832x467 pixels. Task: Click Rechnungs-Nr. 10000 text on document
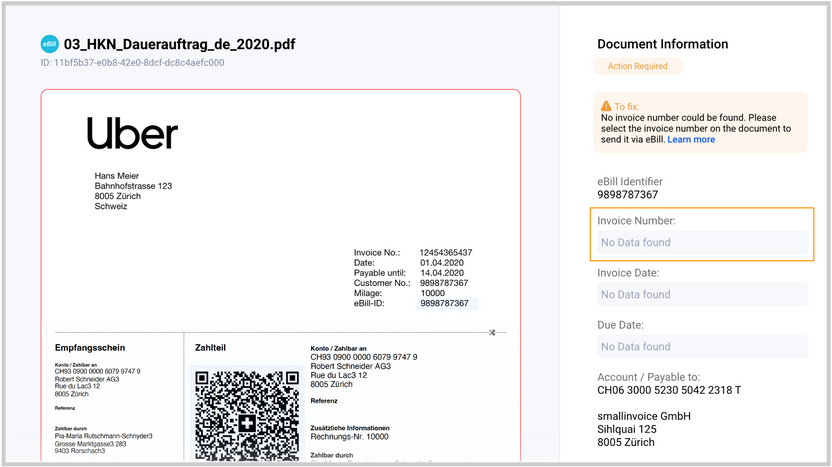(x=349, y=437)
